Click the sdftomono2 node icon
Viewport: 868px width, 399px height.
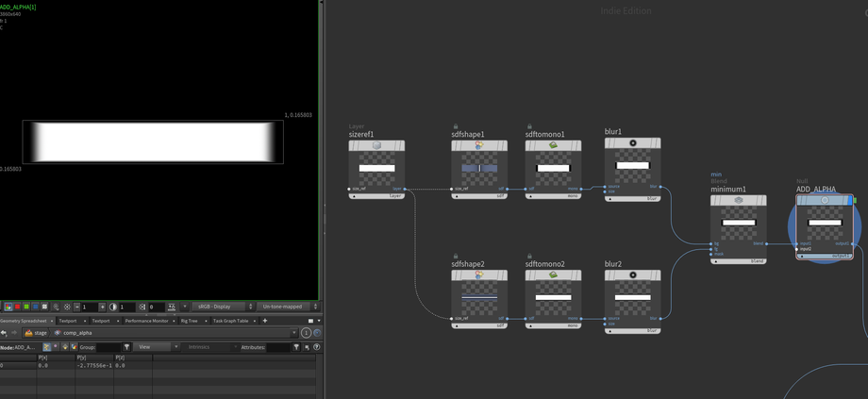tap(553, 275)
